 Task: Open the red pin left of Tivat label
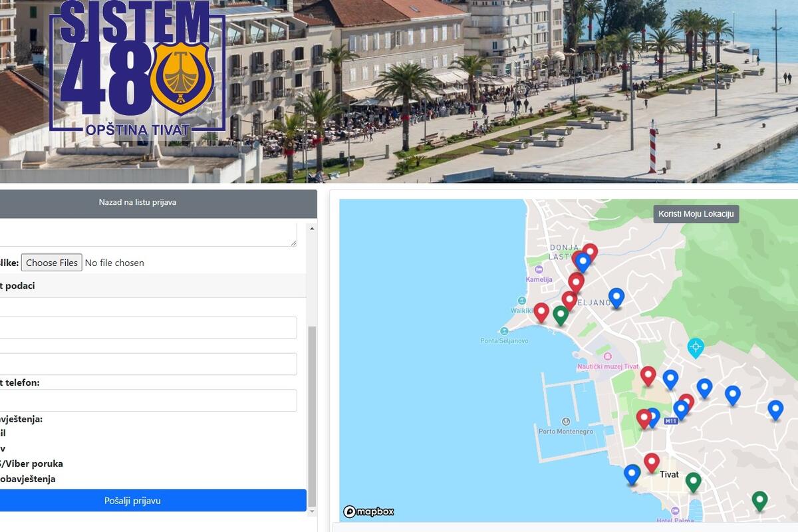[x=652, y=462]
